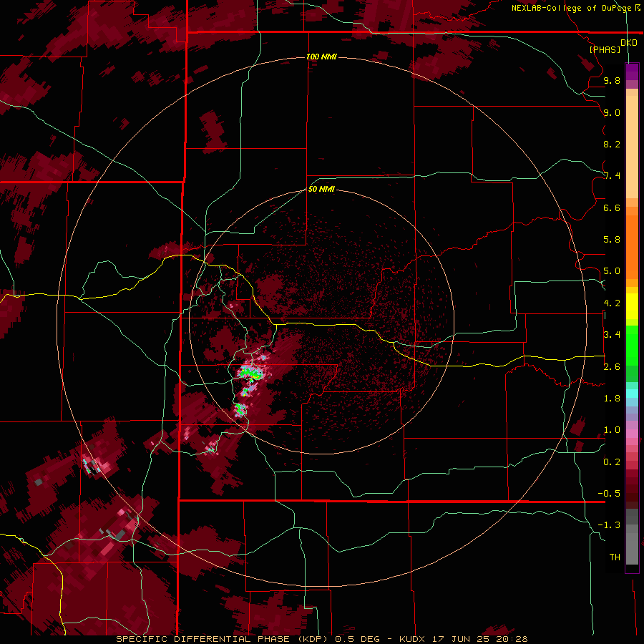Image resolution: width=644 pixels, height=644 pixels.
Task: Click the 1.0 value on the color scale
Action: (612, 430)
